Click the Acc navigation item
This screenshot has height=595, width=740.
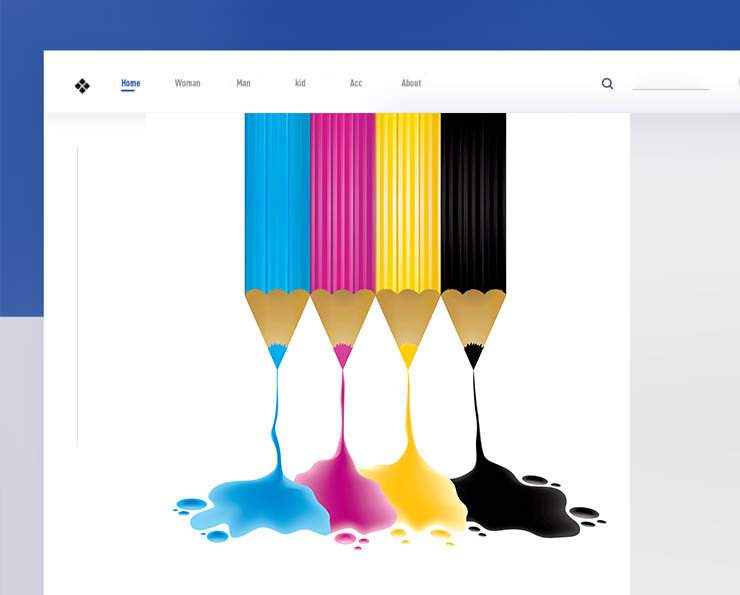(x=356, y=84)
